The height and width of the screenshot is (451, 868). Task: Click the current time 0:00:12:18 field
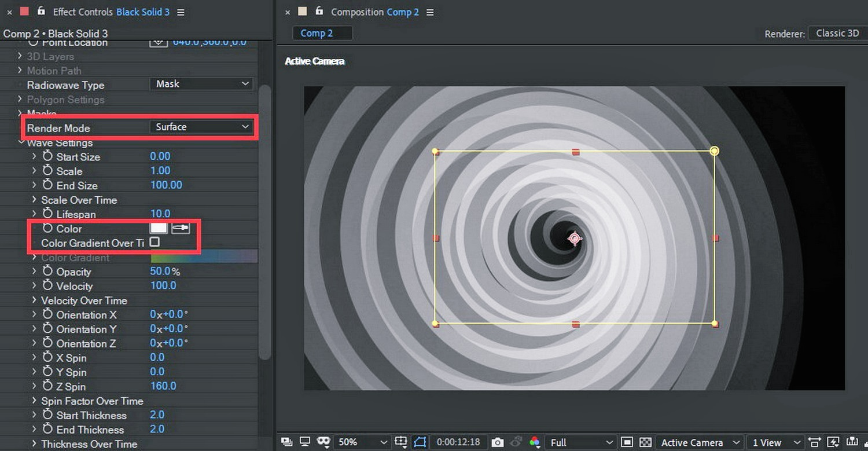point(458,442)
